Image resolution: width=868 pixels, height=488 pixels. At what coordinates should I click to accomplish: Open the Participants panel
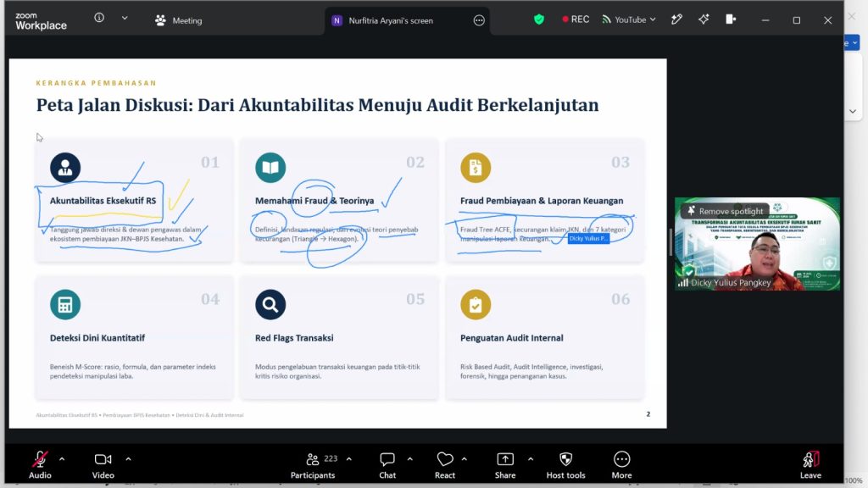tap(313, 465)
